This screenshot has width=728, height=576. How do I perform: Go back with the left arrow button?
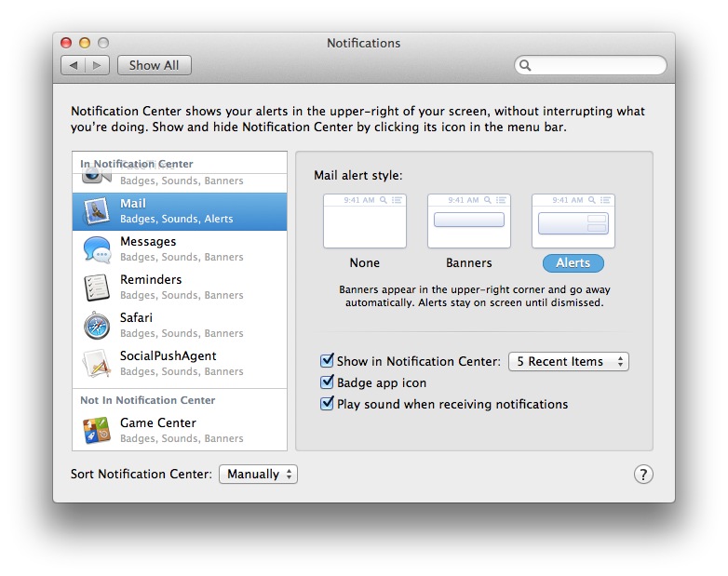pos(74,65)
